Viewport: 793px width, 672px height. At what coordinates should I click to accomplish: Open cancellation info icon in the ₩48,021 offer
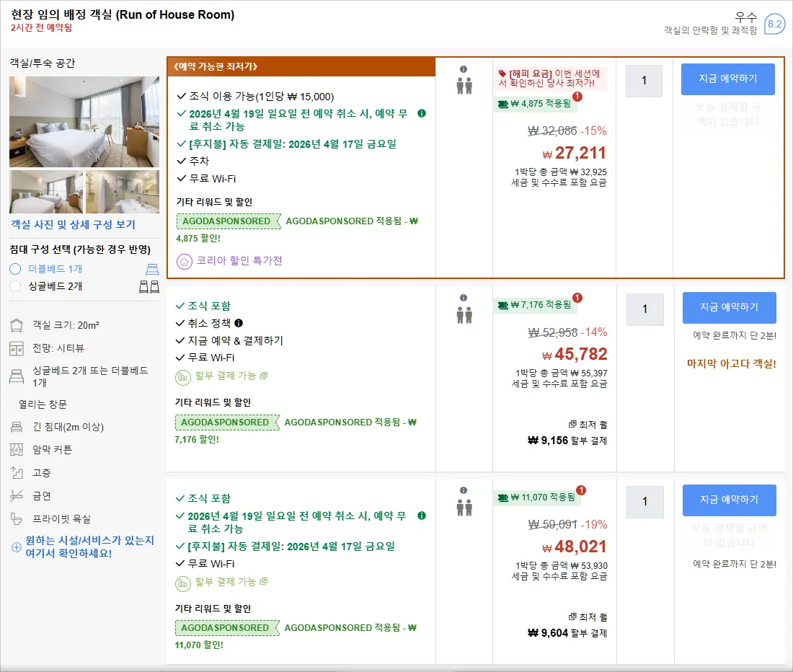point(422,516)
